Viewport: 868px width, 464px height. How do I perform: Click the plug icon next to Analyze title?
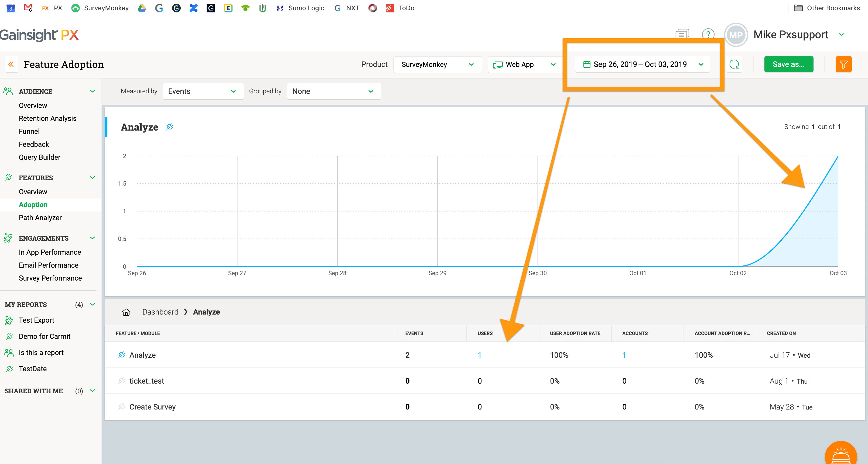169,127
